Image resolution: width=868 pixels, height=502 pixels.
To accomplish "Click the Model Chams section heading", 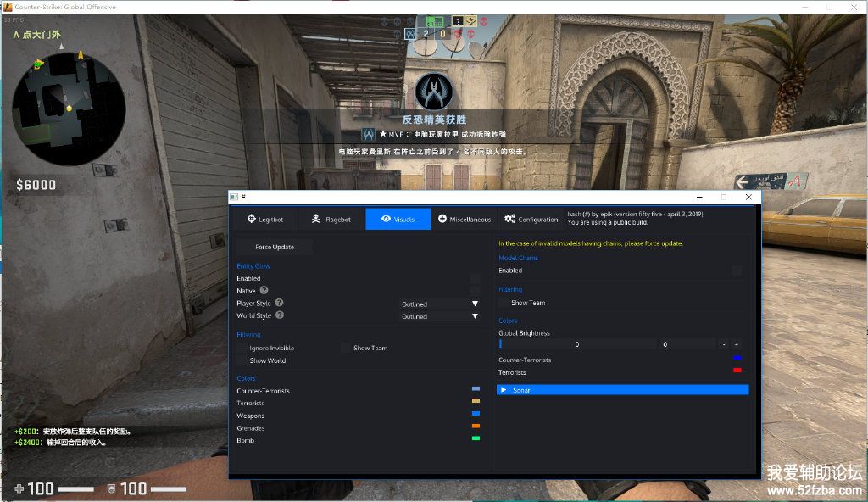I will pos(518,258).
